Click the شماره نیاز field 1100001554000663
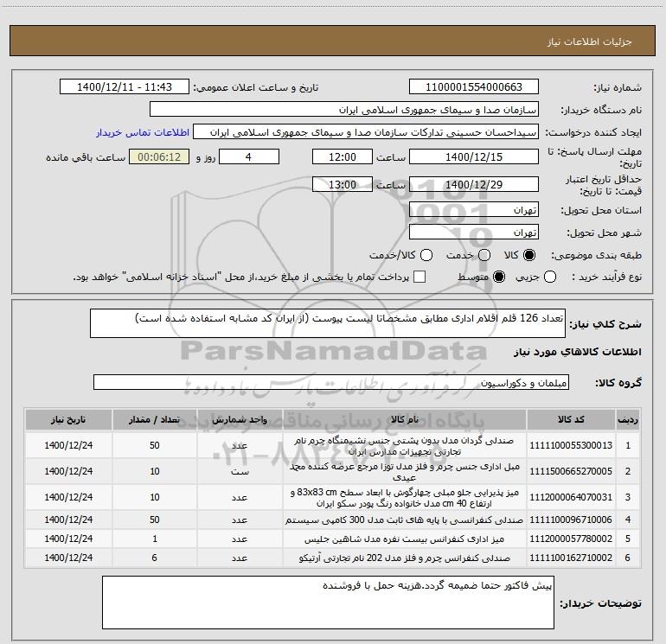This screenshot has height=644, width=666. coord(474,87)
